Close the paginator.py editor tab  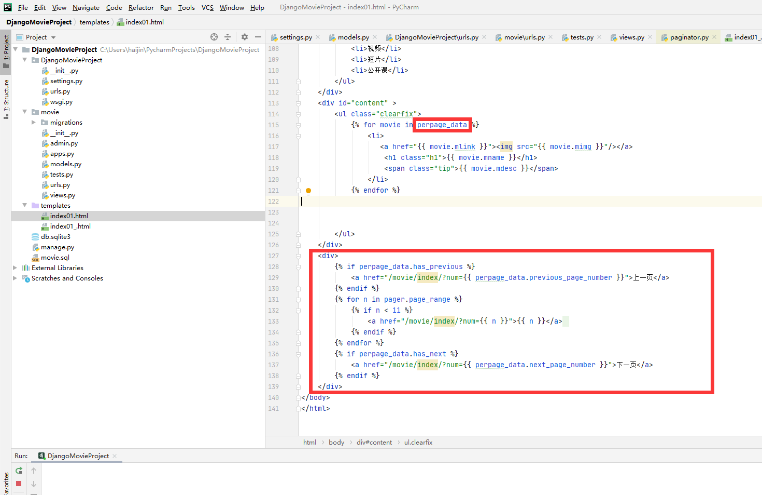click(x=714, y=37)
